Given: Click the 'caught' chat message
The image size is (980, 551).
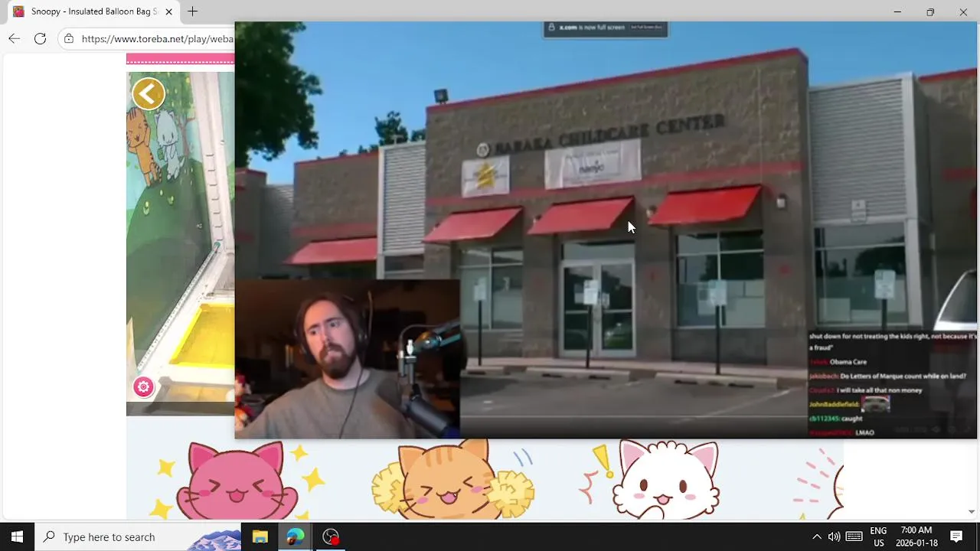Looking at the screenshot, I should pyautogui.click(x=836, y=419).
